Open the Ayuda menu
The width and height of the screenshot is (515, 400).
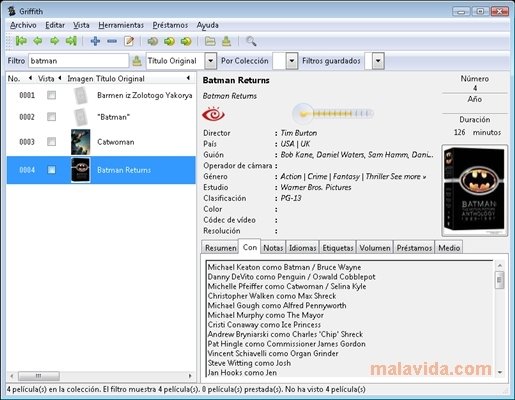[207, 25]
